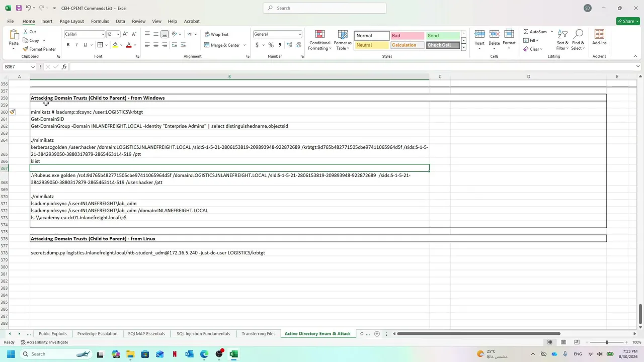The width and height of the screenshot is (644, 362).
Task: Open the Find & Select menu
Action: [578, 40]
